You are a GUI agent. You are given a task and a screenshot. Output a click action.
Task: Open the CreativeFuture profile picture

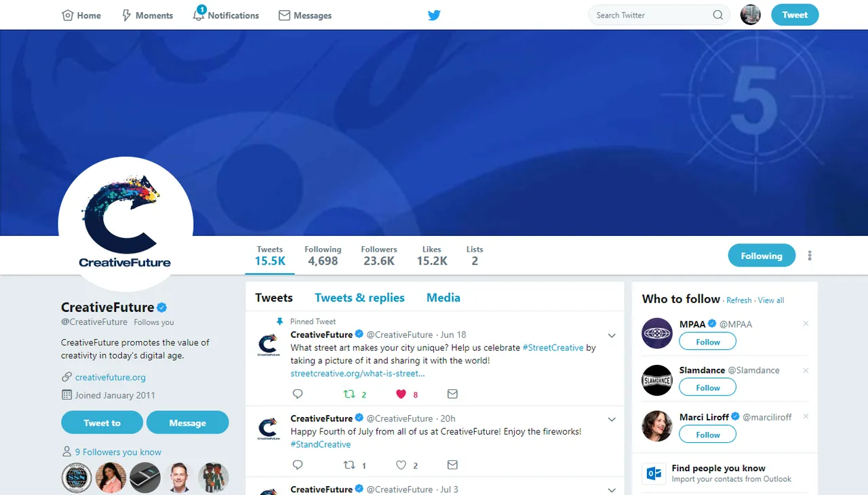[125, 224]
